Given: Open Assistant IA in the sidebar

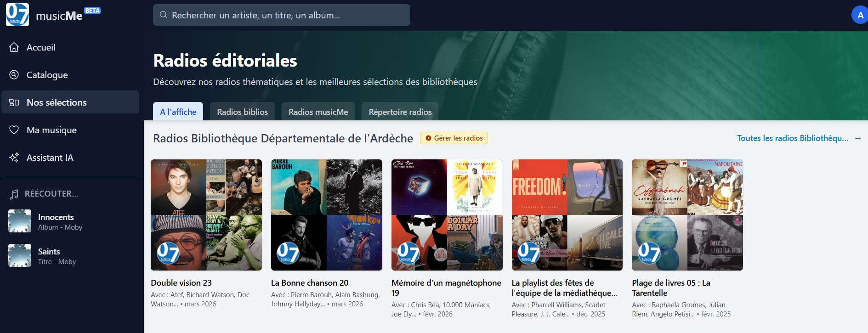Looking at the screenshot, I should tap(70, 158).
